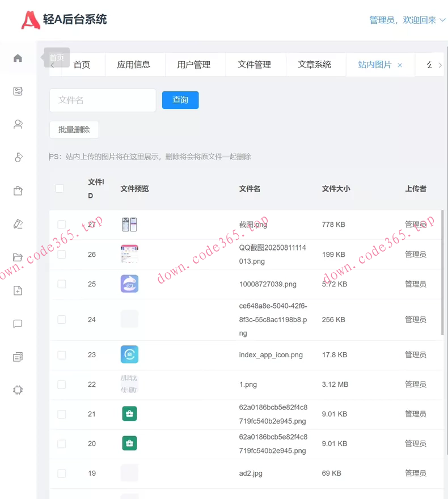Click the blue 查询 button
Image resolution: width=448 pixels, height=499 pixels.
click(180, 100)
